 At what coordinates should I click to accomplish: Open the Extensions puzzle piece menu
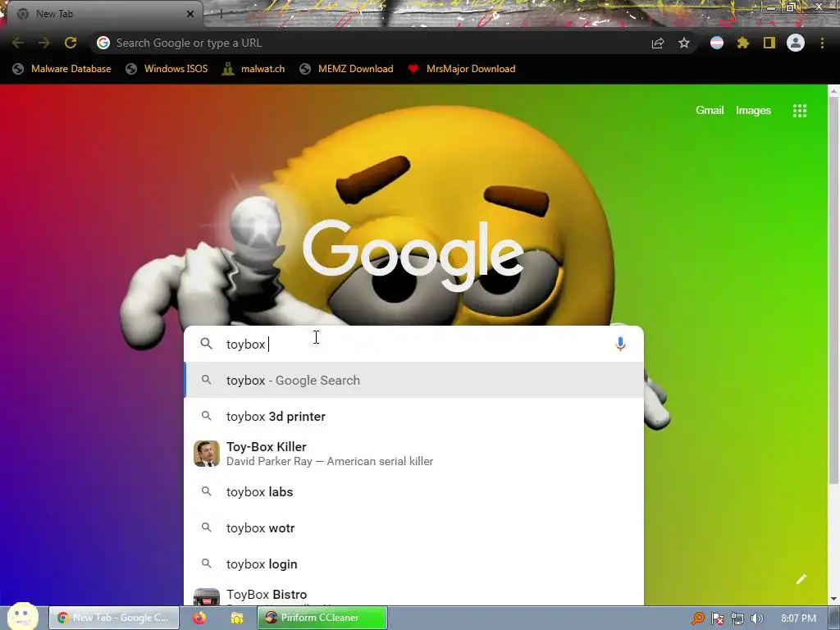click(743, 43)
